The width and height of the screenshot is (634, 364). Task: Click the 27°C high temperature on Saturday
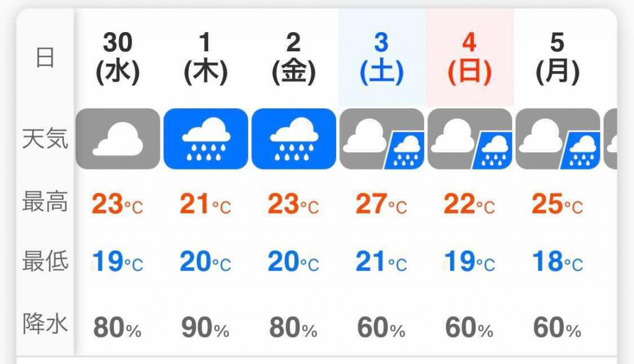point(381,204)
